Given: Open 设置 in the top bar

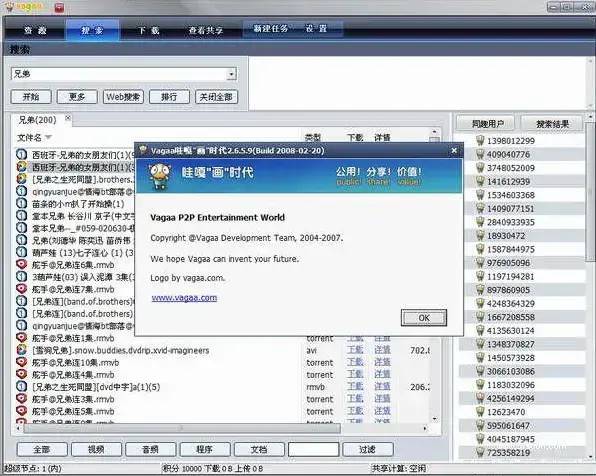Looking at the screenshot, I should (x=316, y=29).
